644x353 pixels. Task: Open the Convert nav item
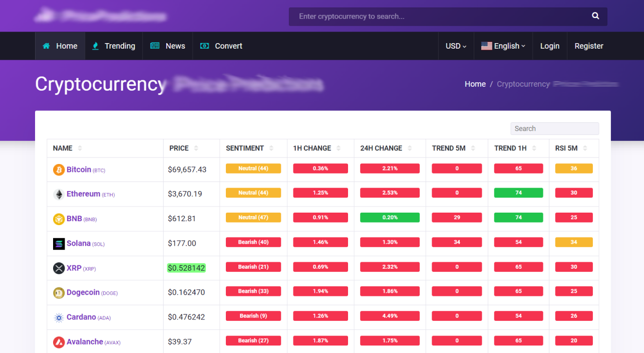tap(221, 46)
